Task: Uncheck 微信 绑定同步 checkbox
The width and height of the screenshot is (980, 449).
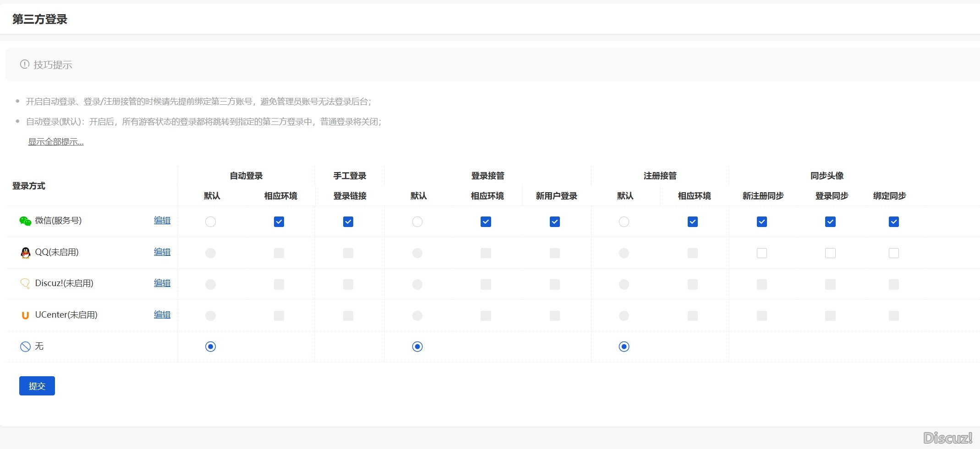Action: click(x=893, y=222)
